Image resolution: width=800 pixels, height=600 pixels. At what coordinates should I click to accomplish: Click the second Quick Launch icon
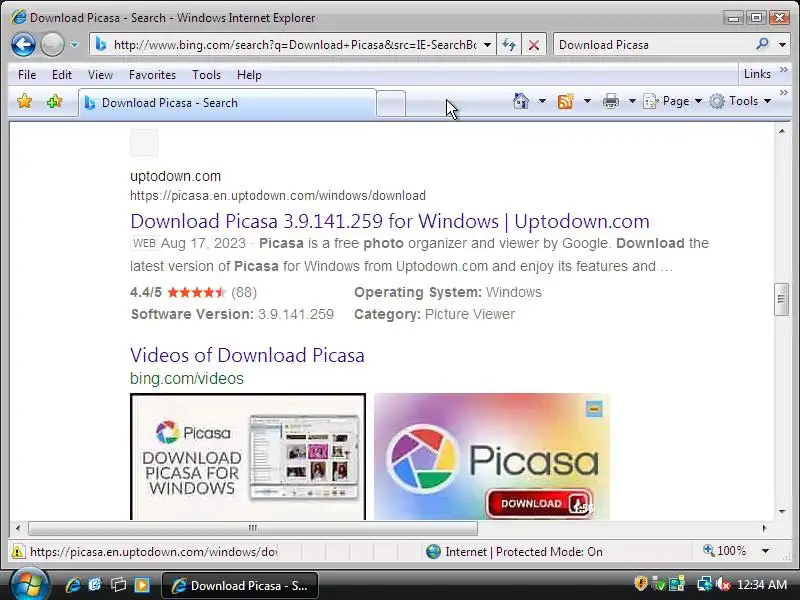pyautogui.click(x=95, y=585)
